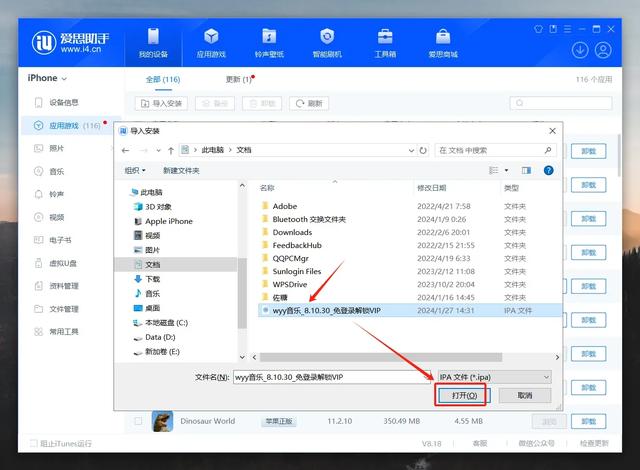Expand the address bar history dropdown
This screenshot has height=470, width=640.
point(411,151)
